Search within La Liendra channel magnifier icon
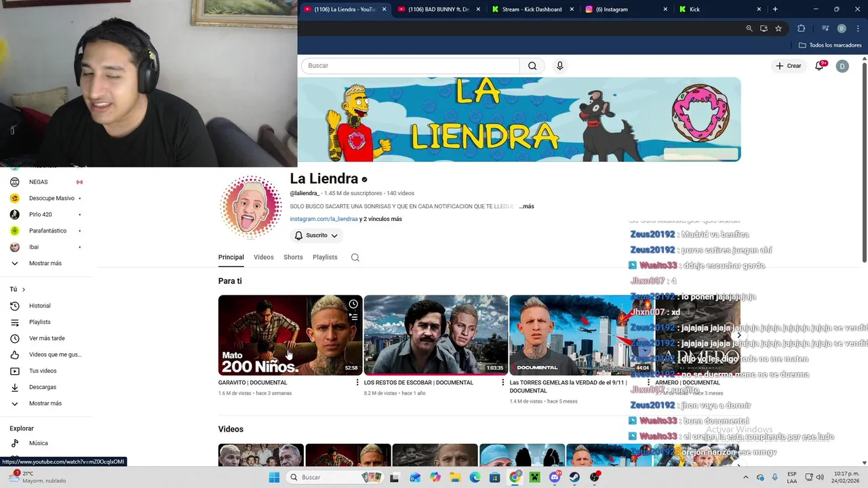Viewport: 868px width, 488px height. pos(355,258)
